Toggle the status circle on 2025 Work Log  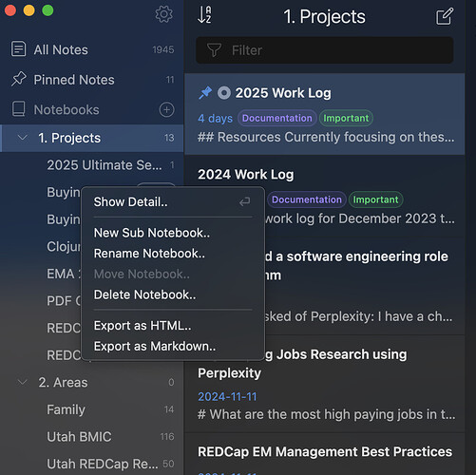[x=224, y=93]
